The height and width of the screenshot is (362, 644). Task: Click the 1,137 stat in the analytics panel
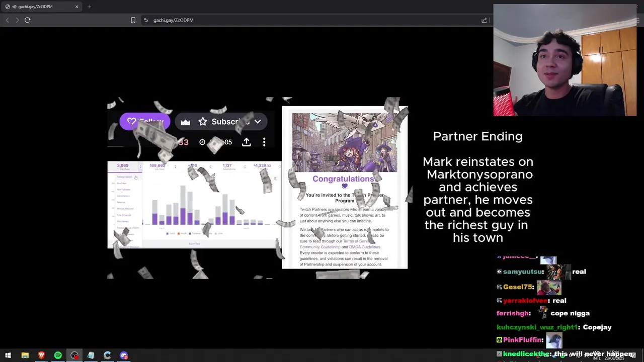tap(227, 165)
